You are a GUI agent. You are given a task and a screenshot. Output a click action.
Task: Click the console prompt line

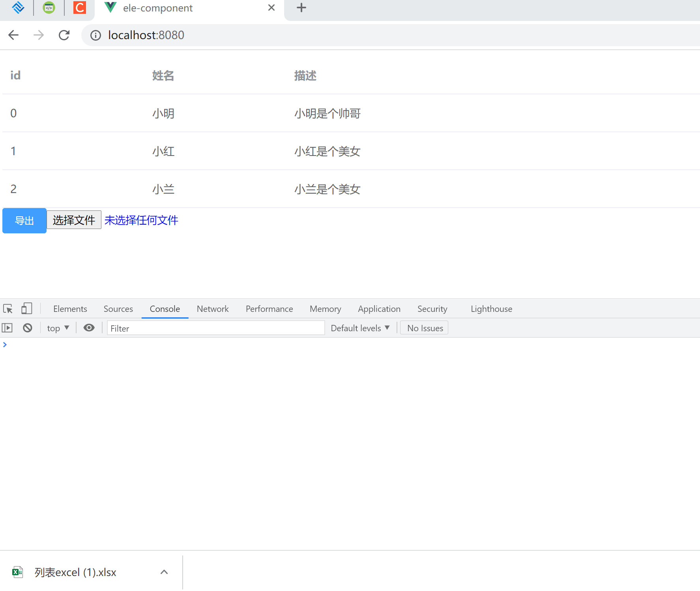(350, 345)
